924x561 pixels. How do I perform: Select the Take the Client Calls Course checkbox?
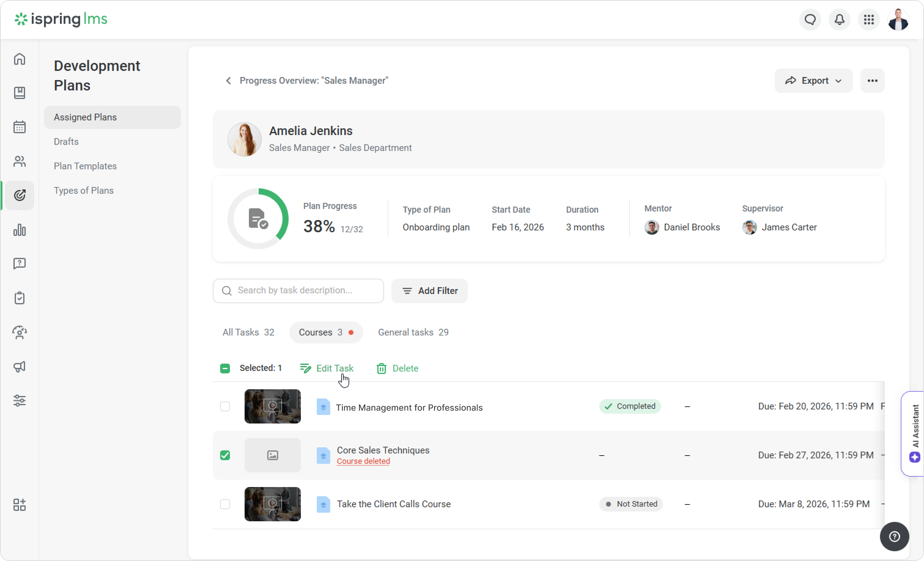[x=225, y=504]
